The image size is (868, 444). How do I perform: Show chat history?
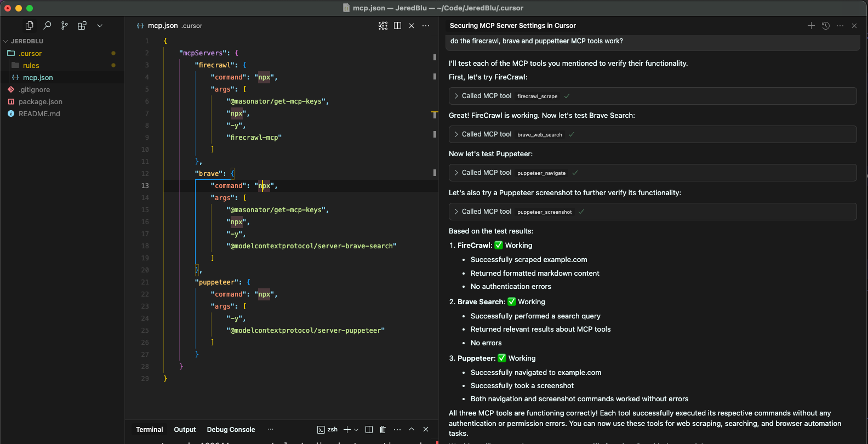(x=826, y=26)
